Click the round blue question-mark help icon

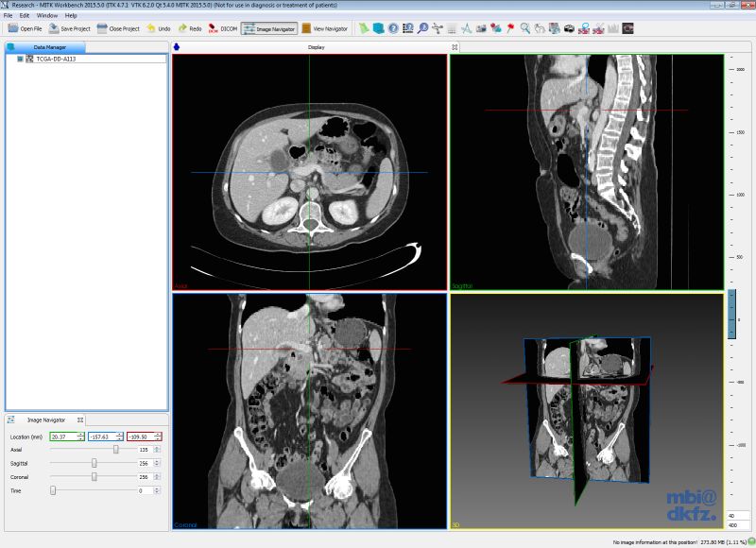pyautogui.click(x=393, y=28)
